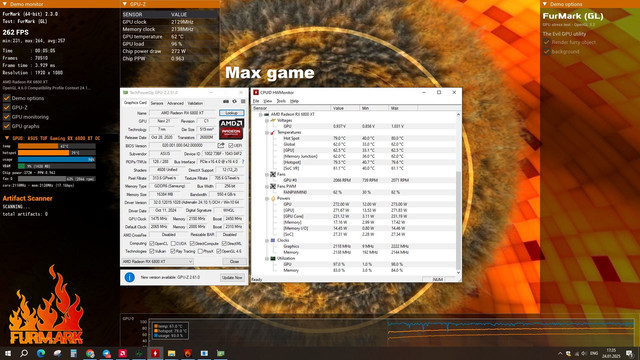Open taskbar Search magnifier

click(24, 353)
